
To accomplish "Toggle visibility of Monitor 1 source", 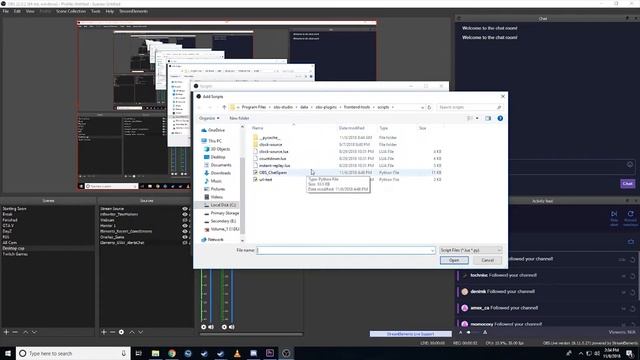I will point(185,226).
